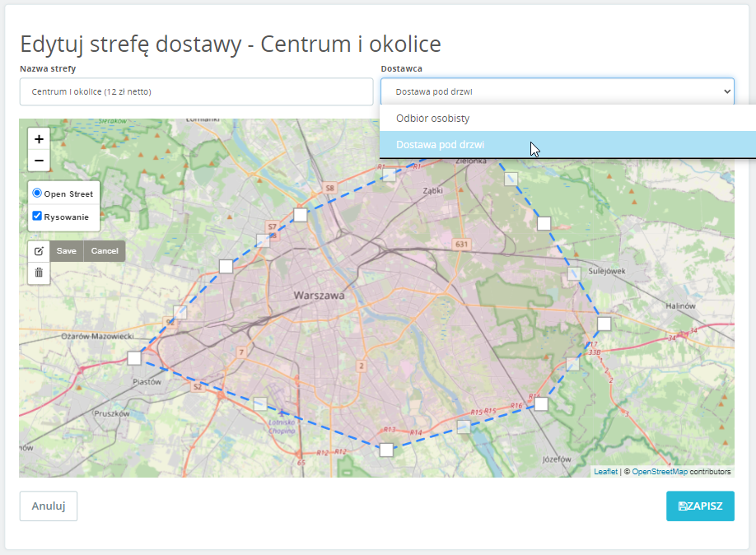Select polygon vertex below Sulejówek
This screenshot has width=756, height=555.
coord(604,324)
